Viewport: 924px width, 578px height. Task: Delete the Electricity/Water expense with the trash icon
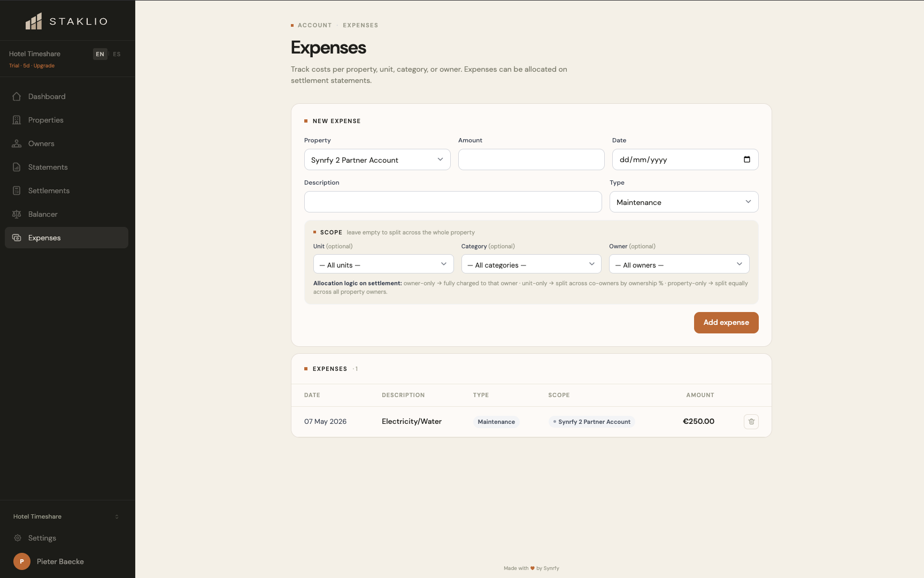[x=751, y=422]
